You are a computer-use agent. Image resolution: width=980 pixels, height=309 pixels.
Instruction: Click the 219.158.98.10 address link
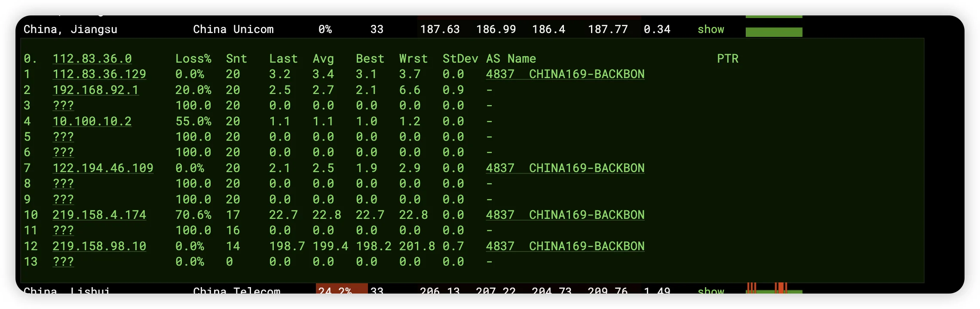(x=99, y=246)
